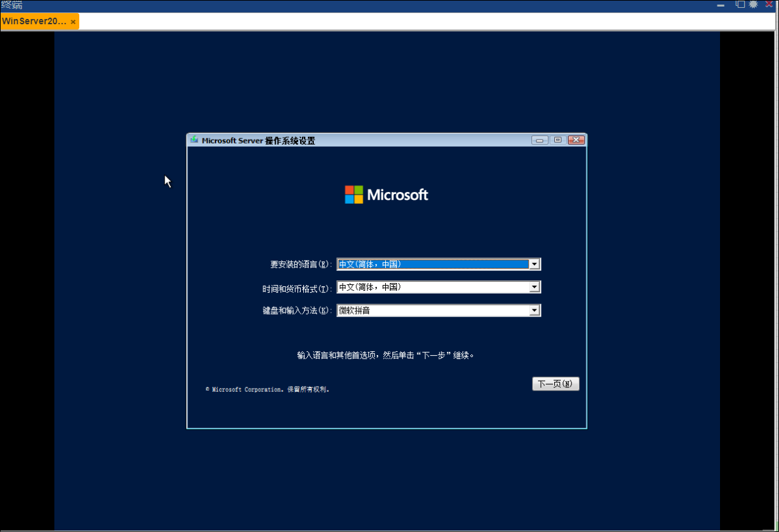The height and width of the screenshot is (532, 779).
Task: Restore the outer terminal window
Action: tap(740, 5)
